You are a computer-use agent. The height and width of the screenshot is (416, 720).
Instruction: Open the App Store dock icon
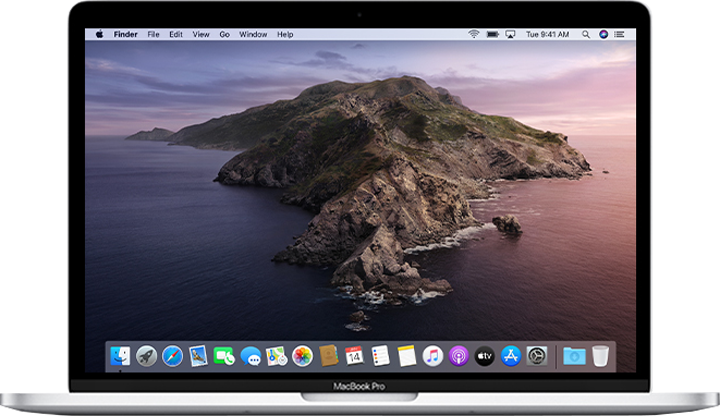click(511, 356)
